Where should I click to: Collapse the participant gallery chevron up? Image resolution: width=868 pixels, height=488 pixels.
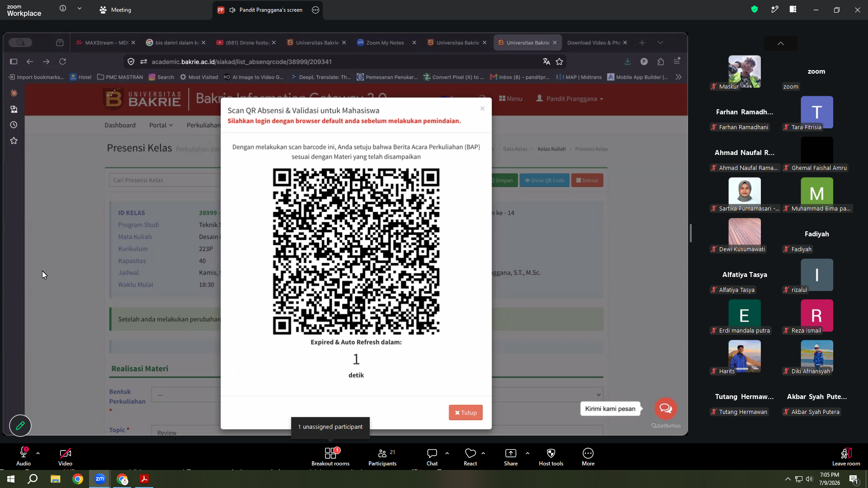tap(781, 43)
